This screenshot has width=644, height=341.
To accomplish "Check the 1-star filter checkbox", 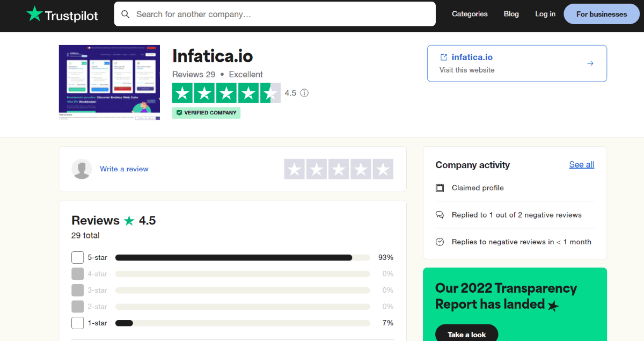I will click(x=78, y=323).
